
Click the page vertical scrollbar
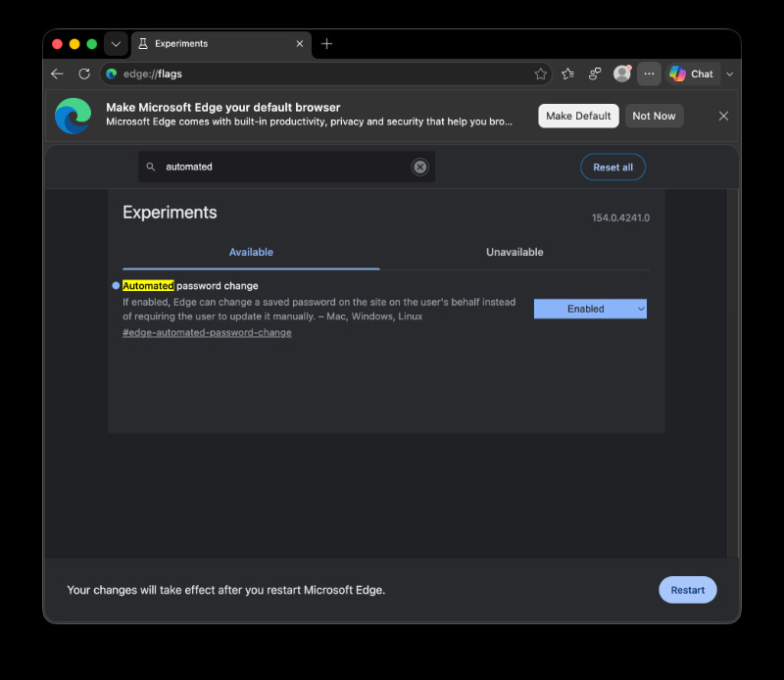click(x=732, y=373)
